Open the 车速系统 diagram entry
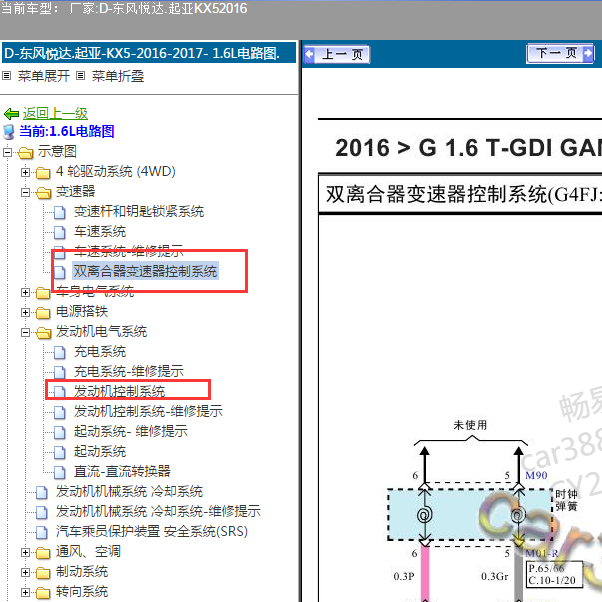The image size is (602, 602). pyautogui.click(x=100, y=232)
